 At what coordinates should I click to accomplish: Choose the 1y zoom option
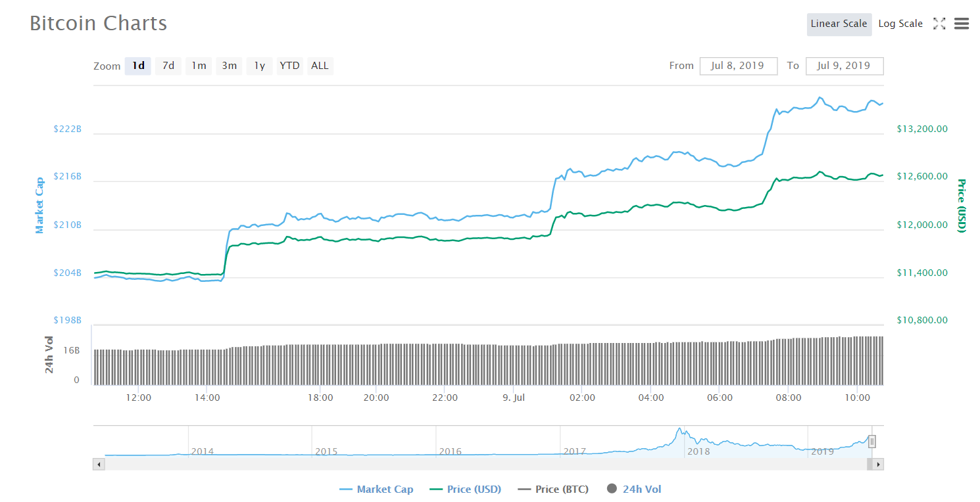tap(260, 66)
